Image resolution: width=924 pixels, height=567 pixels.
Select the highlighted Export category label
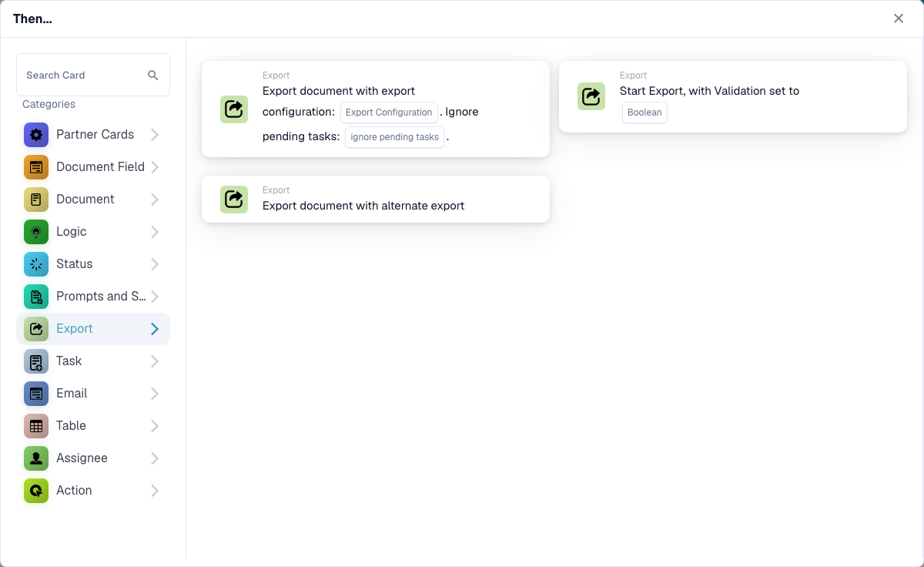(75, 329)
